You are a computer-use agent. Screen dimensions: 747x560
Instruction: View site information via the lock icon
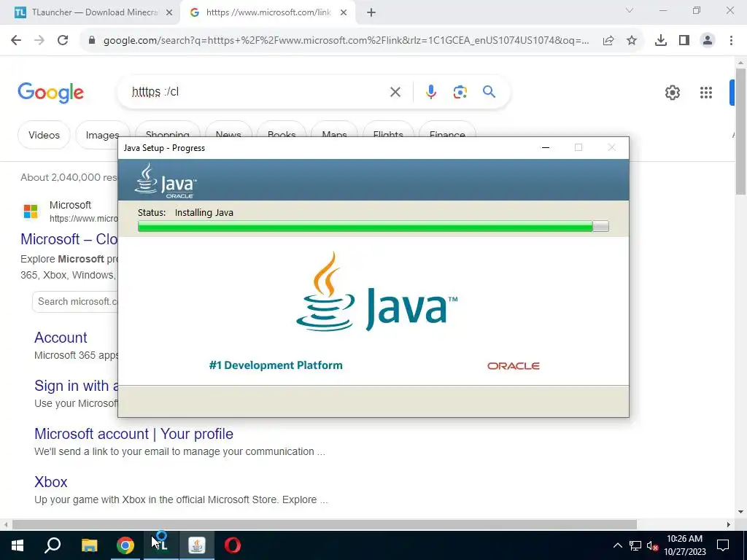point(93,41)
